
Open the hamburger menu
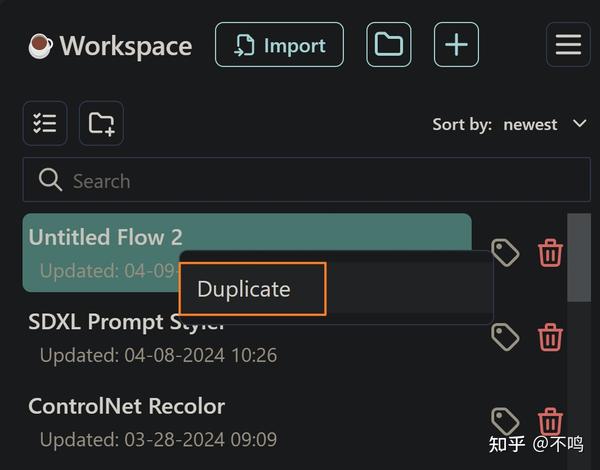tap(568, 45)
